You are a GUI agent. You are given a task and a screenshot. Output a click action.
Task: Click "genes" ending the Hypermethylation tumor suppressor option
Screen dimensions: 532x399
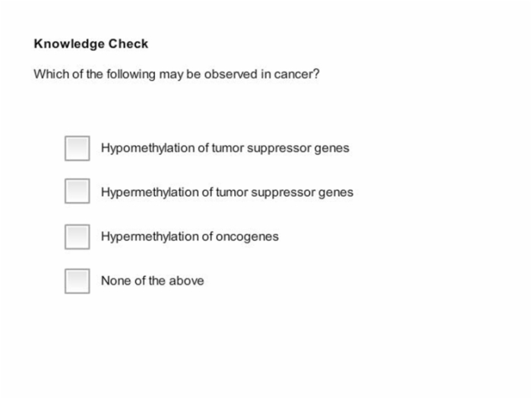336,193
